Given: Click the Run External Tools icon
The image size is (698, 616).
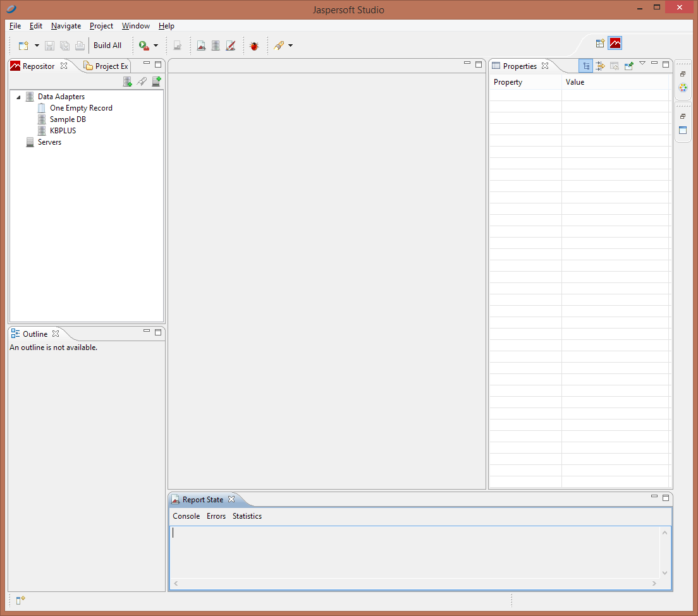Looking at the screenshot, I should 144,45.
